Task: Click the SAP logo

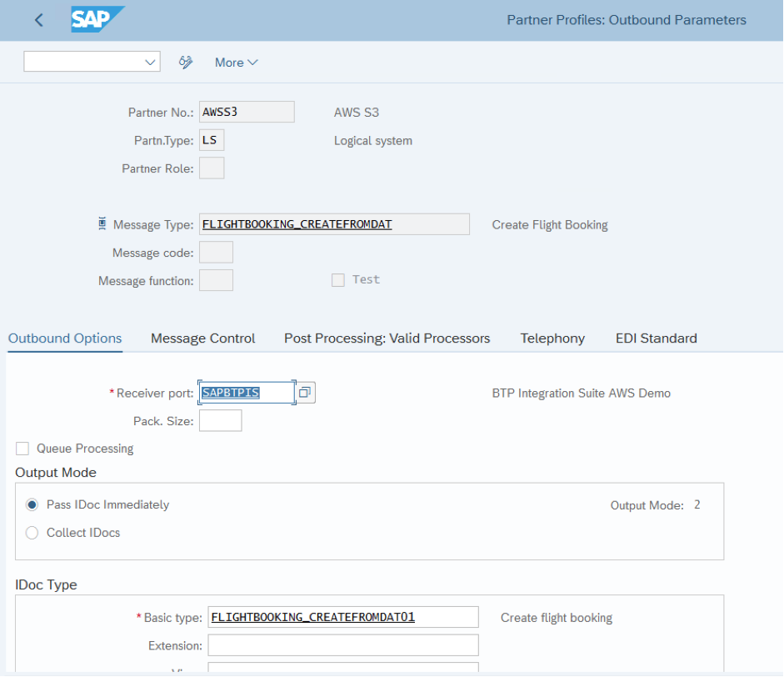Action: pyautogui.click(x=94, y=19)
